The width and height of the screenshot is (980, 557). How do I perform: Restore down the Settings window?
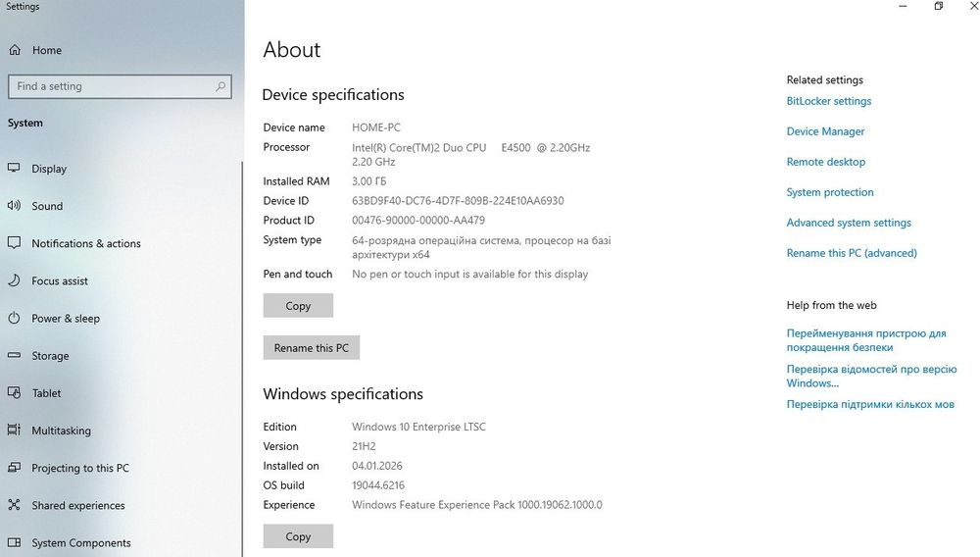[938, 6]
